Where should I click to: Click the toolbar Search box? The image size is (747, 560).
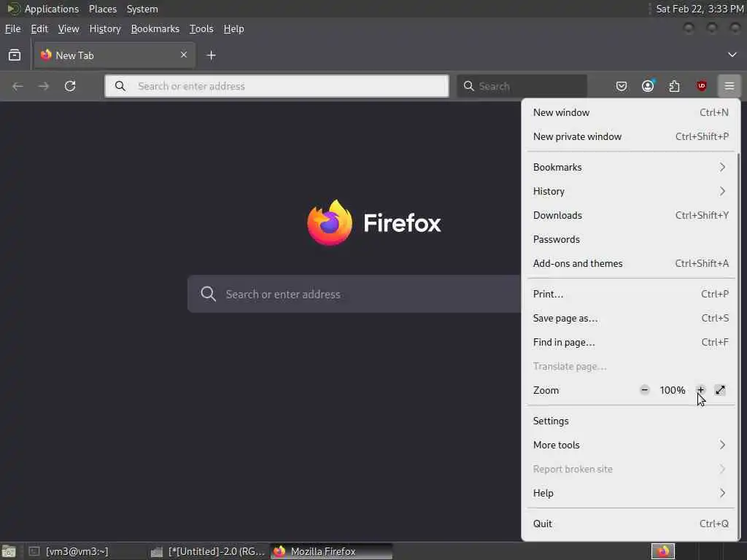[x=522, y=86]
